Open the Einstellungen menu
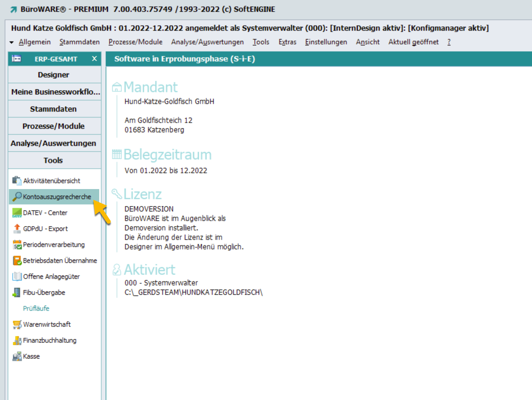This screenshot has height=400, width=532. (x=326, y=42)
